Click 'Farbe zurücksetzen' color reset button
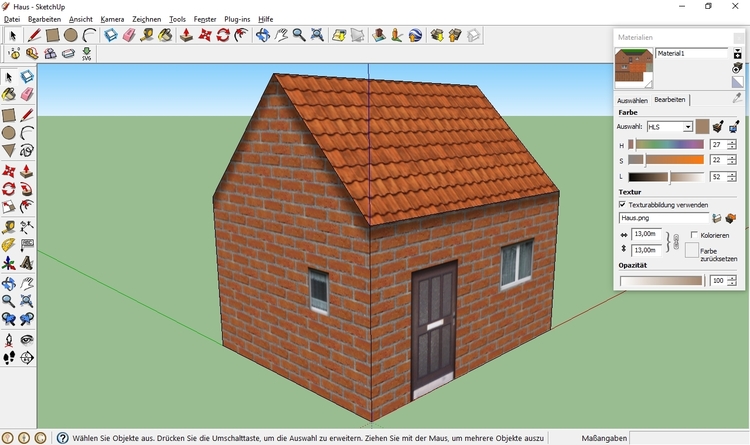The image size is (750, 445). click(692, 250)
